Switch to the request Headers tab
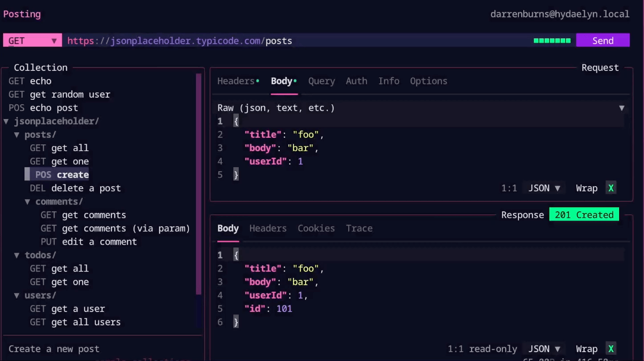Viewport: 644px width, 361px height. point(236,81)
